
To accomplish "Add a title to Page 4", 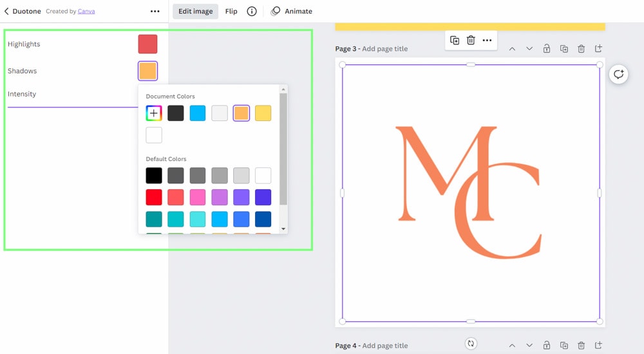I will pos(385,346).
